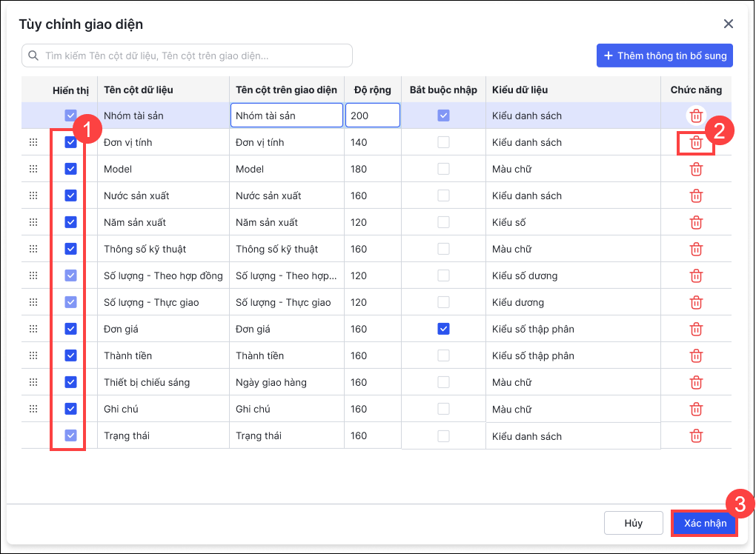The width and height of the screenshot is (756, 554).
Task: Click Thêm thông tin bổ sung
Action: 665,56
